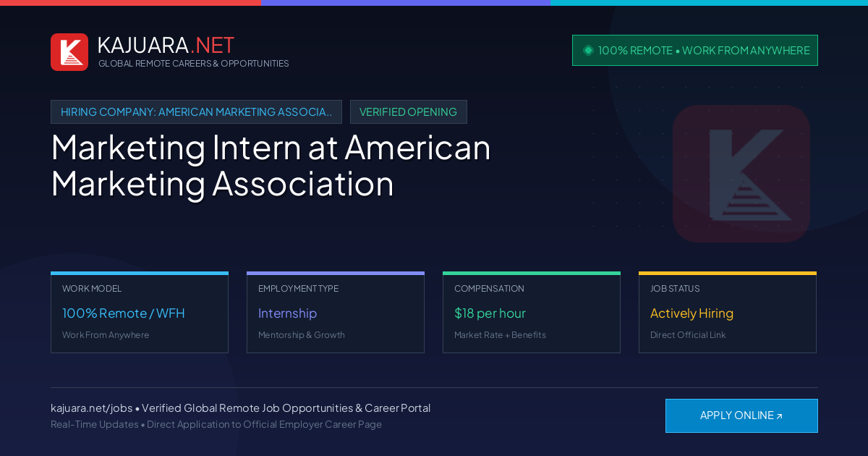Click the large faded K watermark logo

click(x=741, y=174)
